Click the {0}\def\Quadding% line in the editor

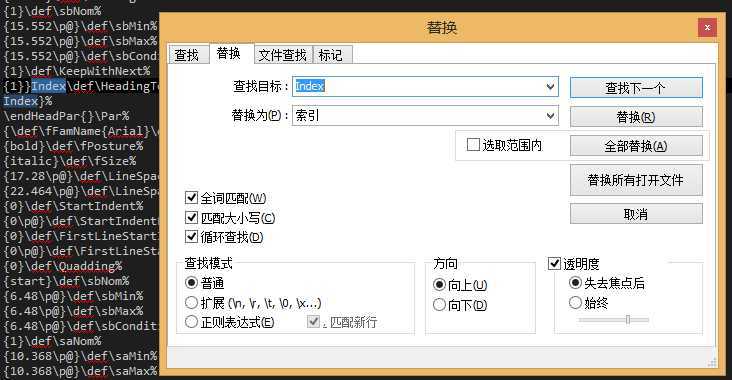pyautogui.click(x=63, y=266)
